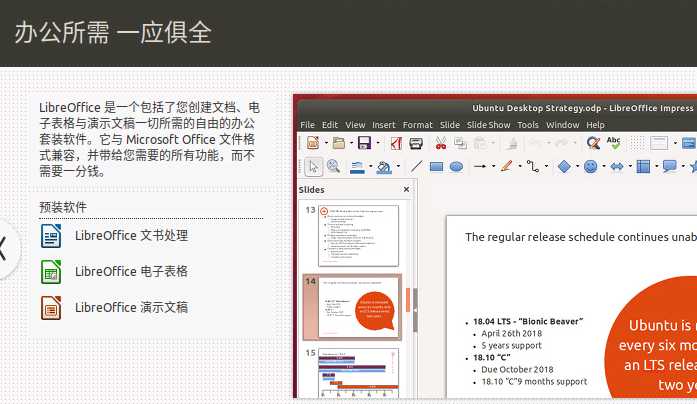Expand the Connector tool dropdown arrow
697x404 pixels.
pyautogui.click(x=546, y=167)
